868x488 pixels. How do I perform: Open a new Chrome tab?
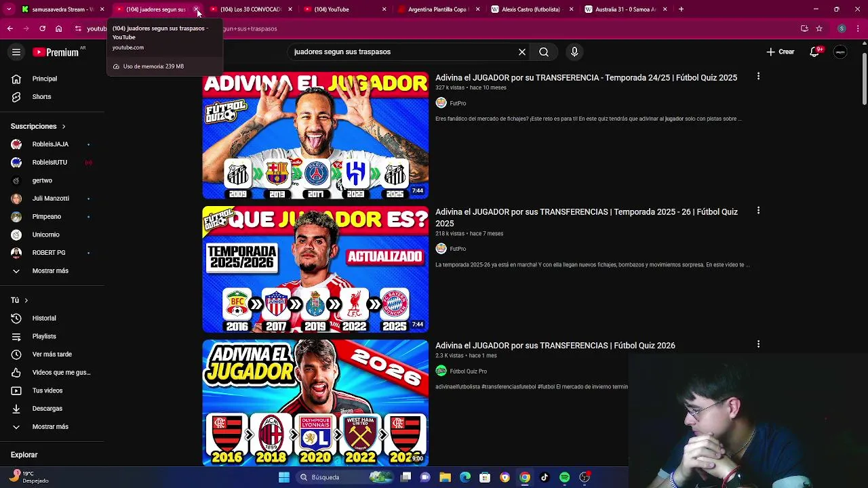pos(681,9)
